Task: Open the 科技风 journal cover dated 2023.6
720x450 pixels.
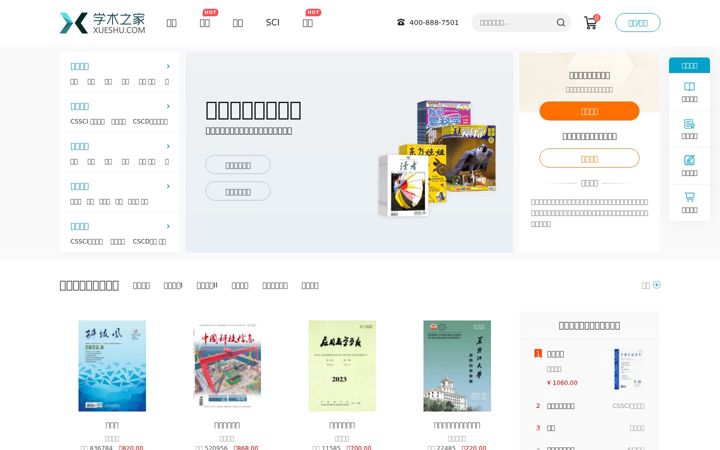Action: (x=112, y=366)
